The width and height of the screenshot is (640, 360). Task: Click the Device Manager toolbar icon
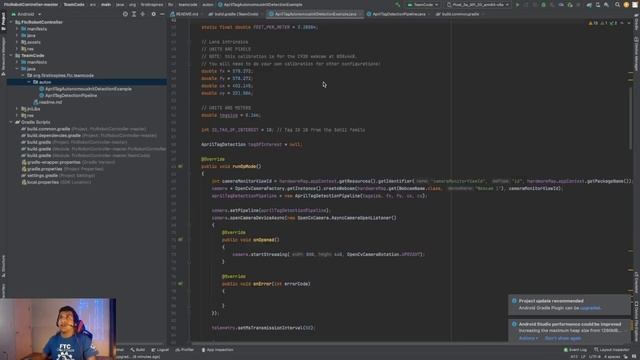tap(598, 5)
